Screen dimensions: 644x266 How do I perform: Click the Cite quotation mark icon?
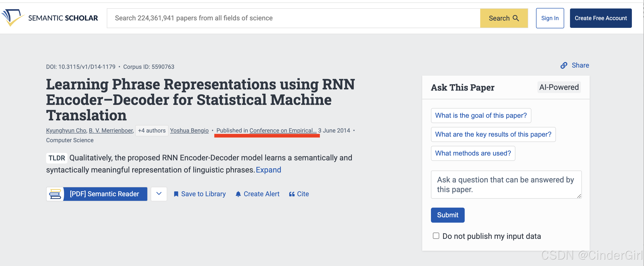coord(291,194)
